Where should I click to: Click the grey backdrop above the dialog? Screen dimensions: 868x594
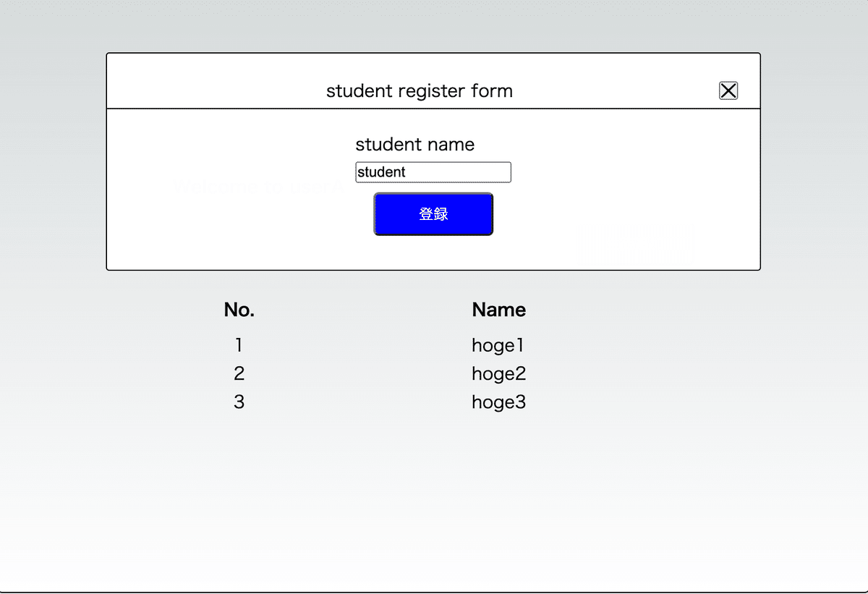click(x=434, y=25)
